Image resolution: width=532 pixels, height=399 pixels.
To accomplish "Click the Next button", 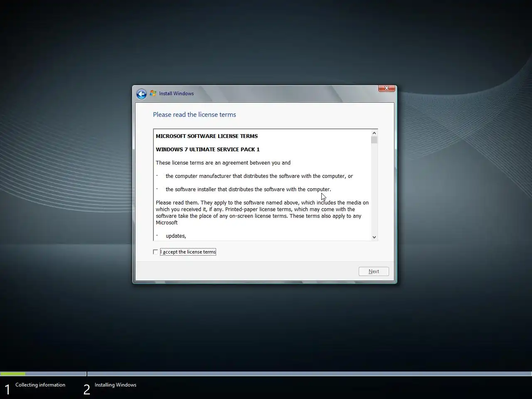I will [374, 271].
